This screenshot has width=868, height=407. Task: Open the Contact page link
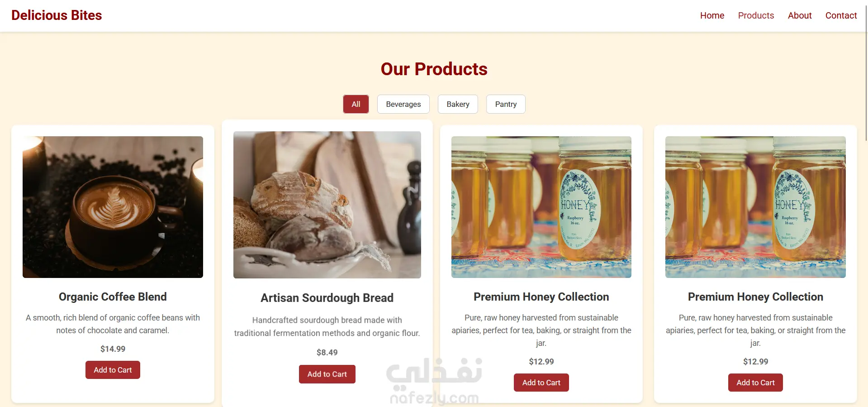841,15
